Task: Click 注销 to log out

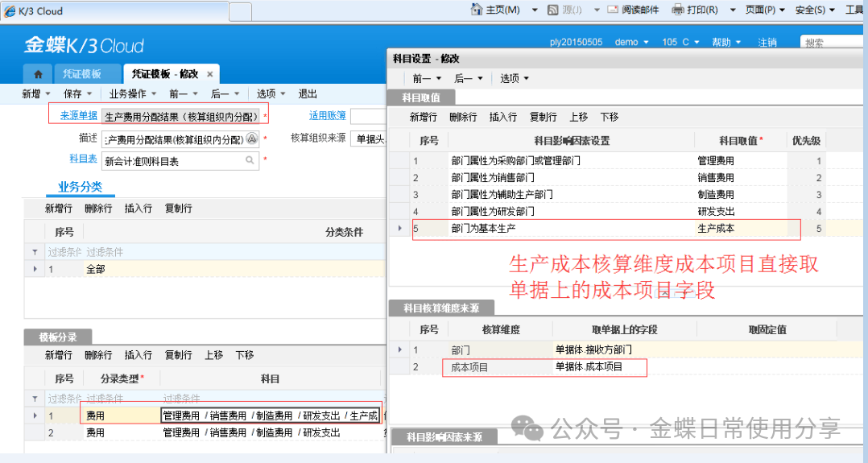Action: [767, 42]
